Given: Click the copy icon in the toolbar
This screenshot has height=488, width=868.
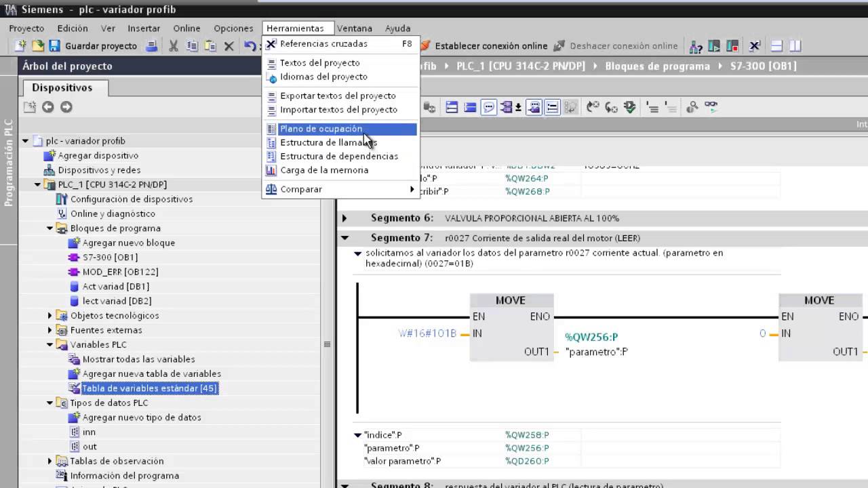Looking at the screenshot, I should [x=193, y=46].
